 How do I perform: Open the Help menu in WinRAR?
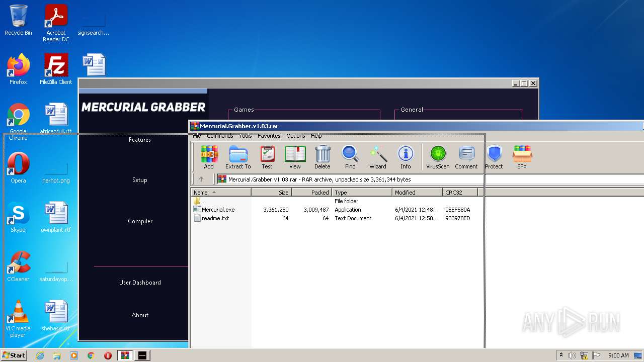pos(316,136)
